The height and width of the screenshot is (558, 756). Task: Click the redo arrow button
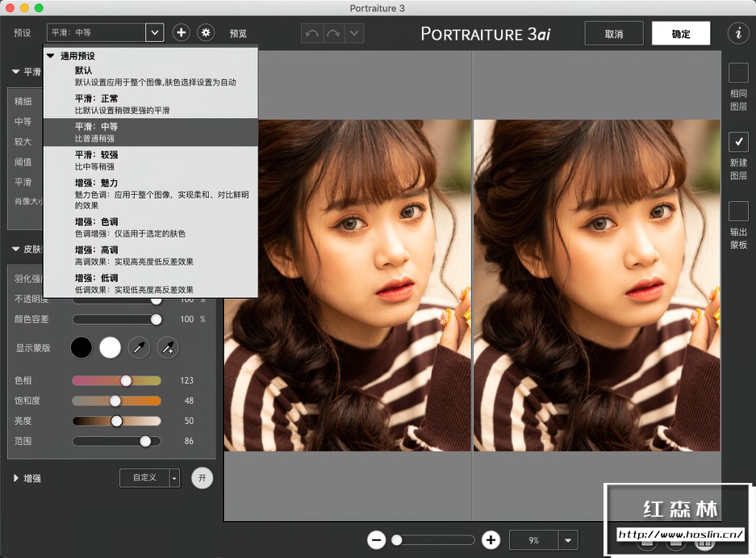tap(332, 33)
